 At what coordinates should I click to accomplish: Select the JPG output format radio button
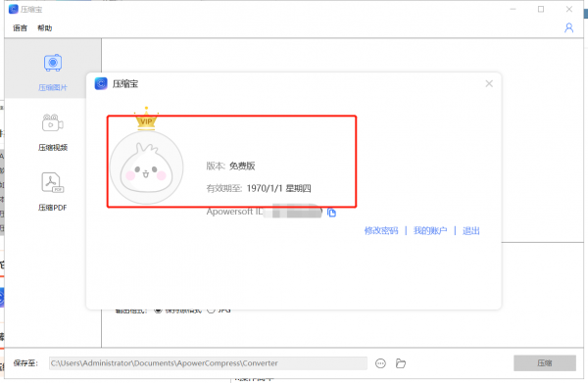point(211,311)
